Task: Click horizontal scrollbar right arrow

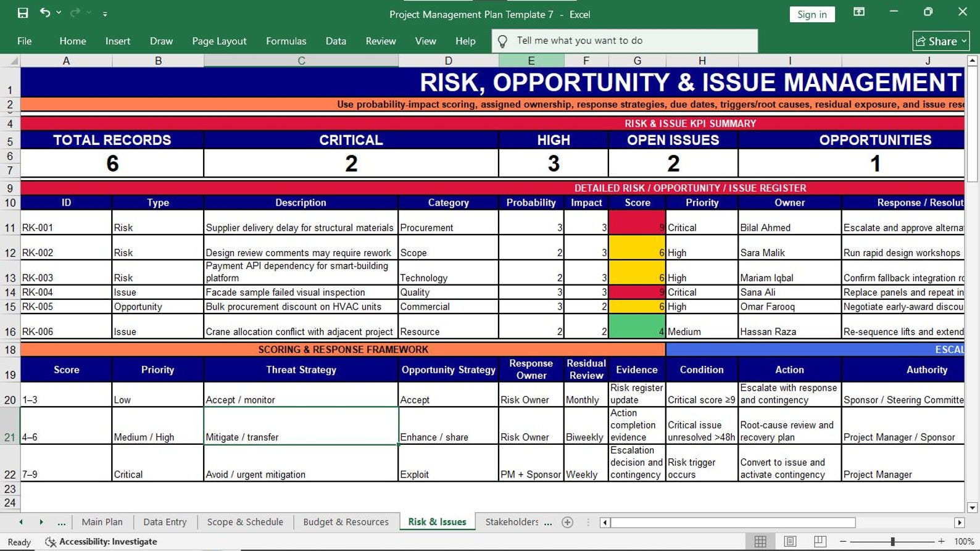Action: pyautogui.click(x=959, y=523)
